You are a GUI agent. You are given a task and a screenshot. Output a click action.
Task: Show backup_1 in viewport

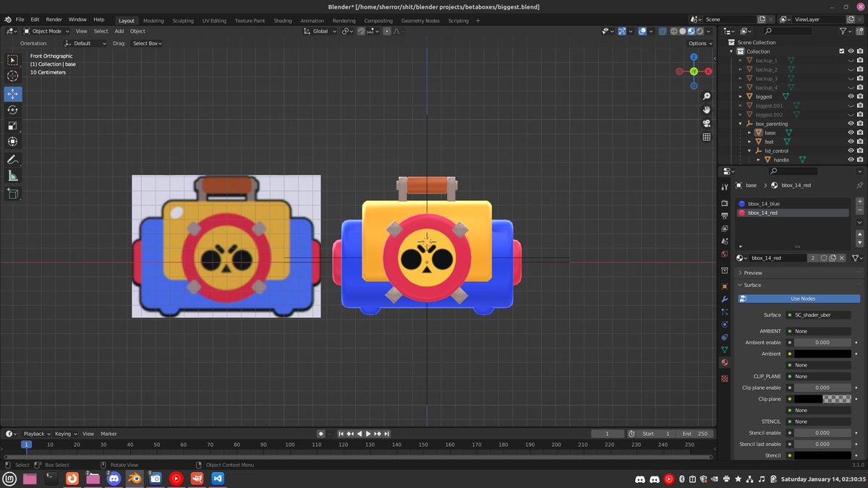coord(851,60)
